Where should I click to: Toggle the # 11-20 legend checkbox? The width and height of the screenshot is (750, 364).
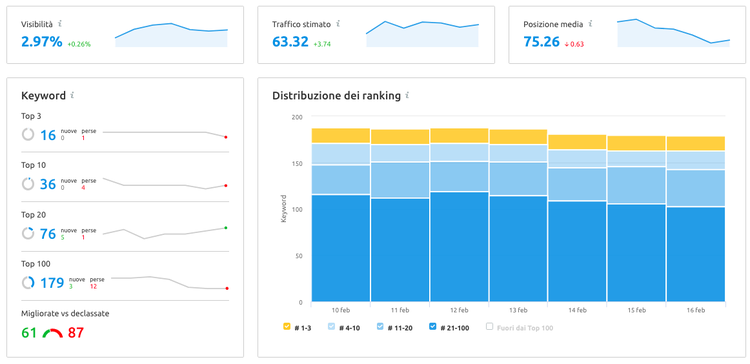(380, 327)
